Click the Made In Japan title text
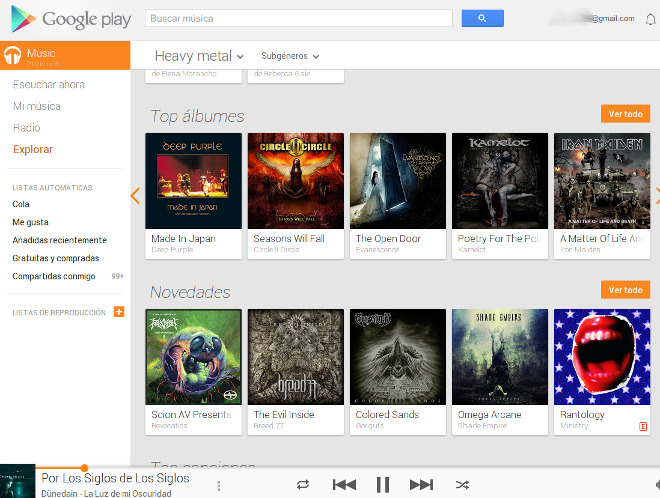This screenshot has width=660, height=498. pyautogui.click(x=184, y=238)
